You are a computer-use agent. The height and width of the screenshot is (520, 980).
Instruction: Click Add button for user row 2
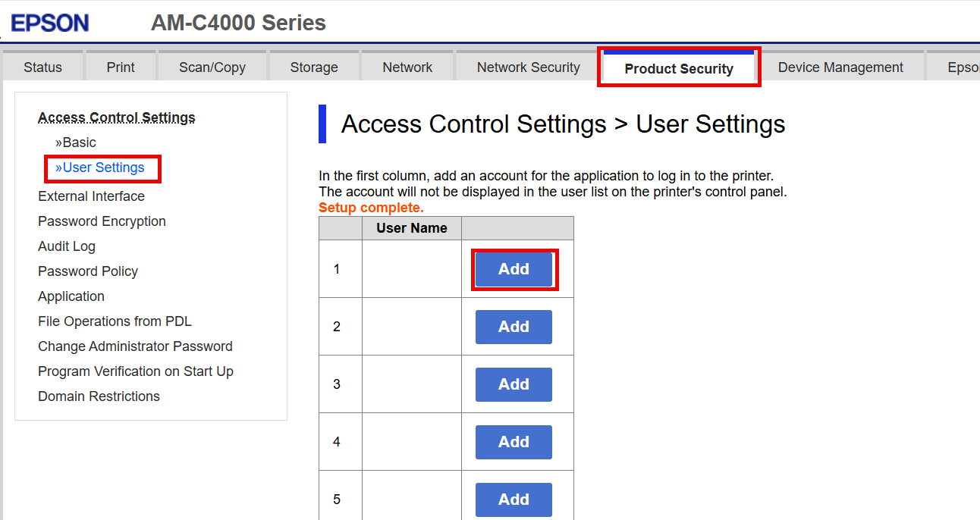[514, 327]
